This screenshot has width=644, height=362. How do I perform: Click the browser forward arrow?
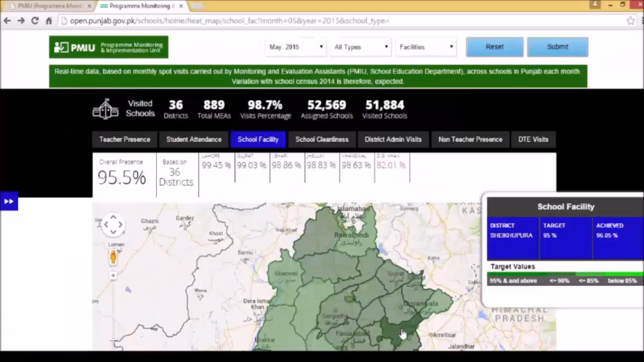[x=21, y=21]
